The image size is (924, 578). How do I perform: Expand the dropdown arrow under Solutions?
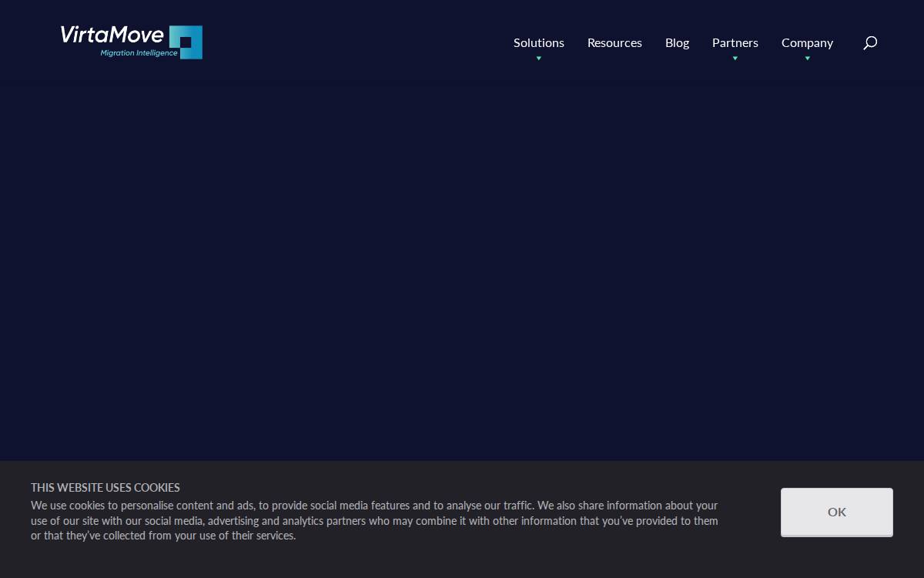click(x=539, y=59)
